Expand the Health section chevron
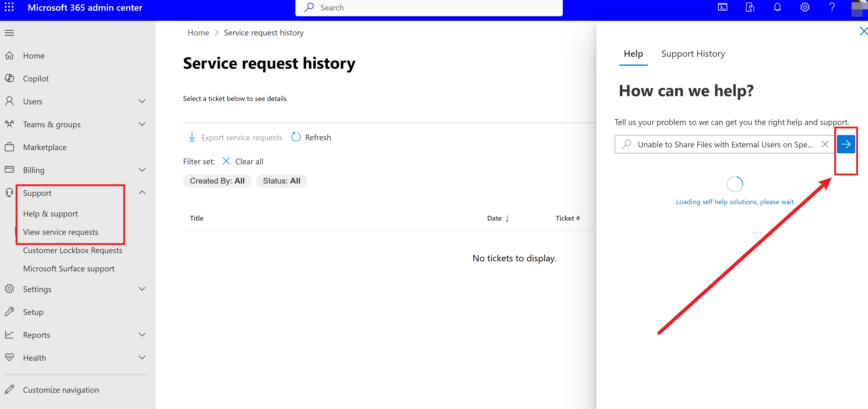Image resolution: width=868 pixels, height=409 pixels. (142, 358)
